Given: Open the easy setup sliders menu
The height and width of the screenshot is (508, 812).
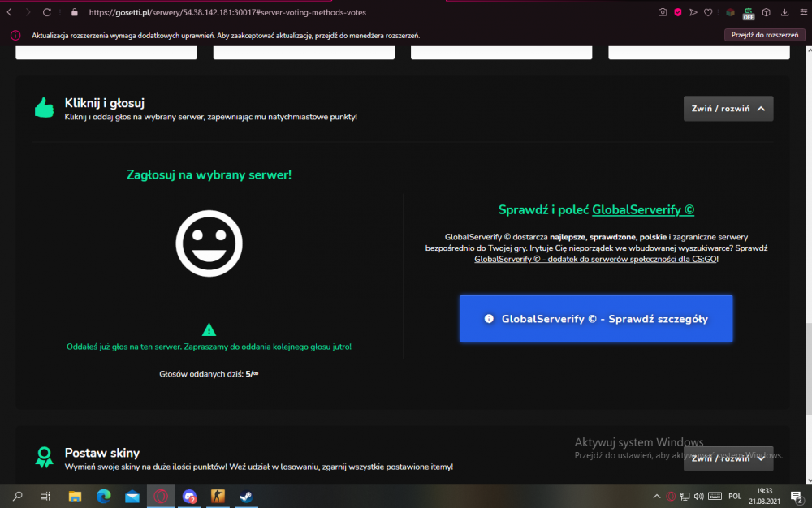Looking at the screenshot, I should pos(803,12).
